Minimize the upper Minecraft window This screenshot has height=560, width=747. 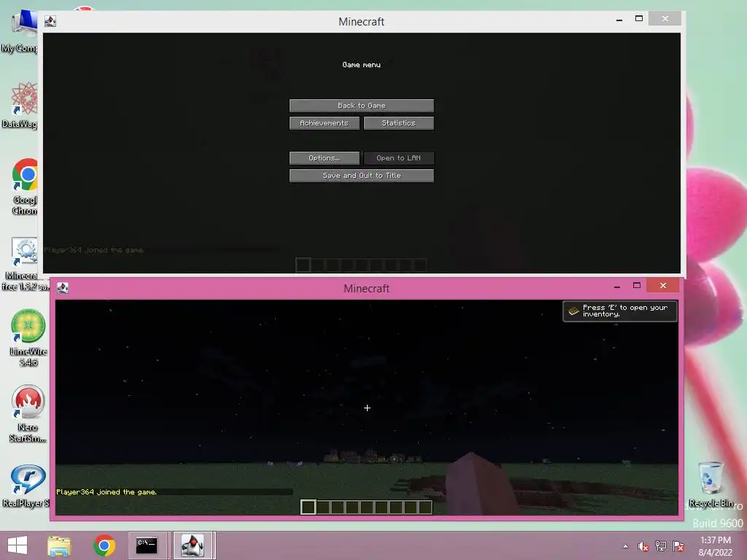(619, 20)
